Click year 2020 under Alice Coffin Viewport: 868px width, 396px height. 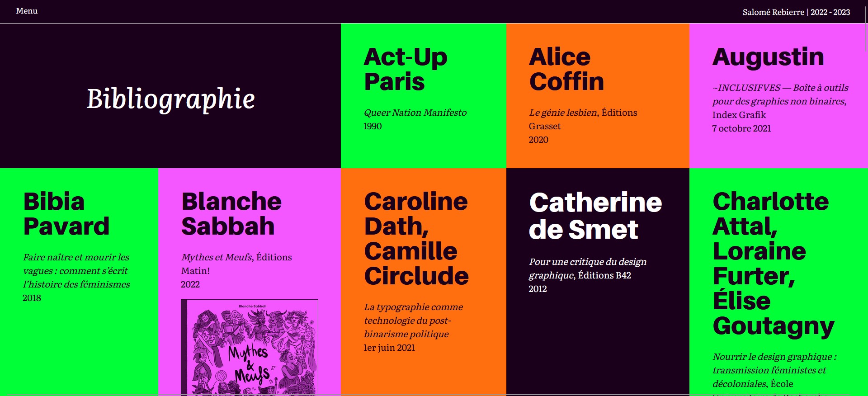[538, 140]
